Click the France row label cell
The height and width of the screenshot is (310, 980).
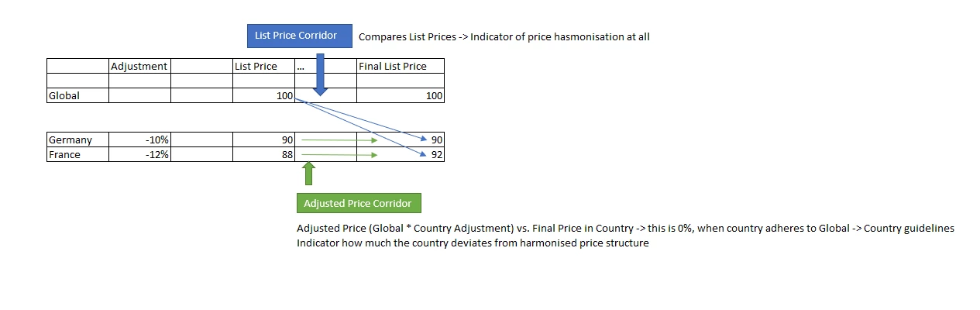(x=77, y=154)
